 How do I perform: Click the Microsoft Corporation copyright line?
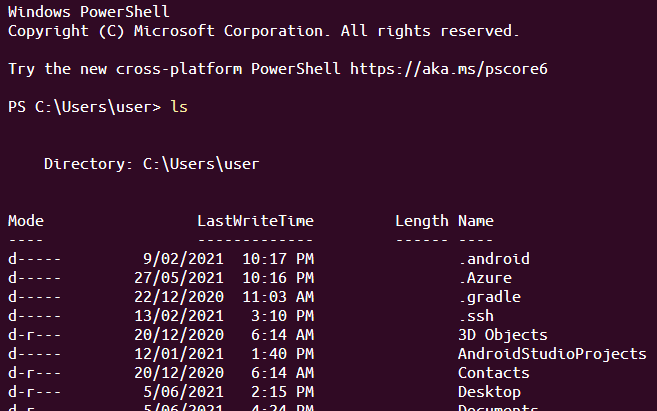coord(264,31)
